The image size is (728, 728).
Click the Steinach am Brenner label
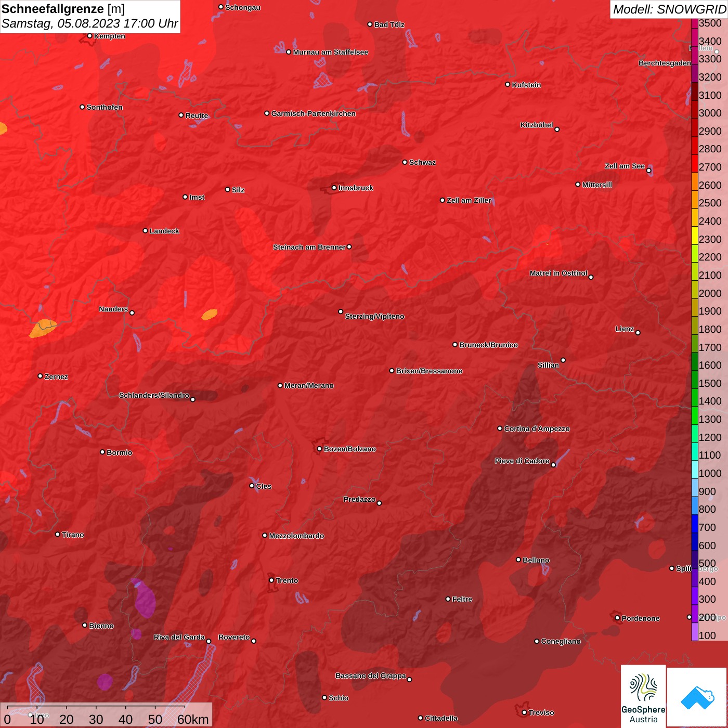(x=309, y=247)
